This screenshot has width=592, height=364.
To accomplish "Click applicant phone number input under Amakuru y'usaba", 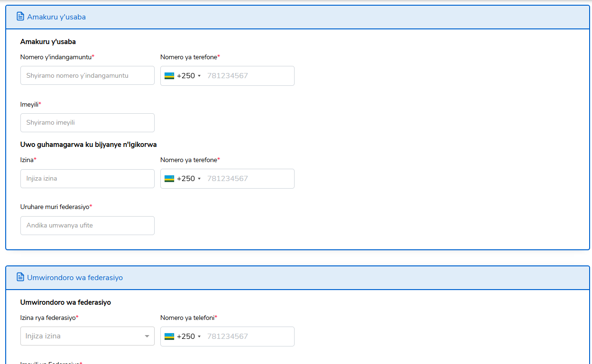I will click(249, 76).
